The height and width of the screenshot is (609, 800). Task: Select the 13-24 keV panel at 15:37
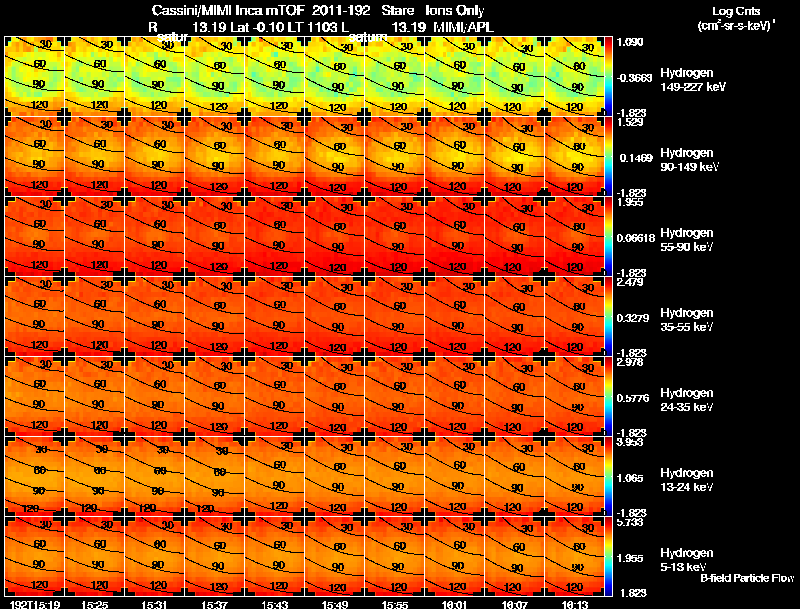tap(215, 476)
